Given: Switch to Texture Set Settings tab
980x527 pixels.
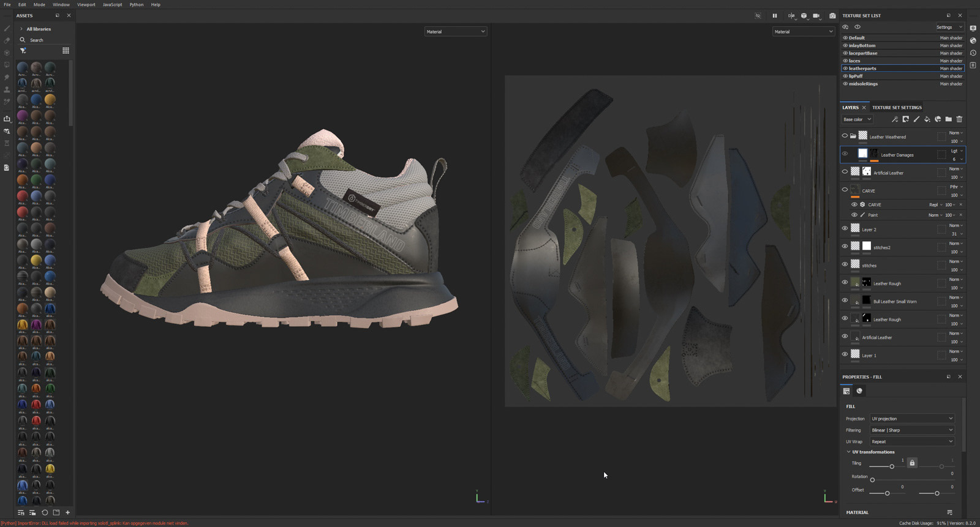Looking at the screenshot, I should (x=897, y=108).
